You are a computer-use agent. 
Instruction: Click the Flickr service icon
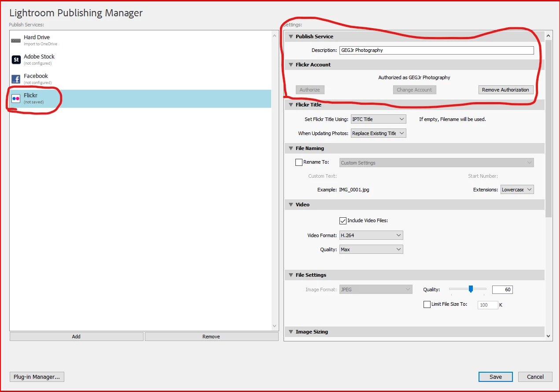pyautogui.click(x=16, y=99)
